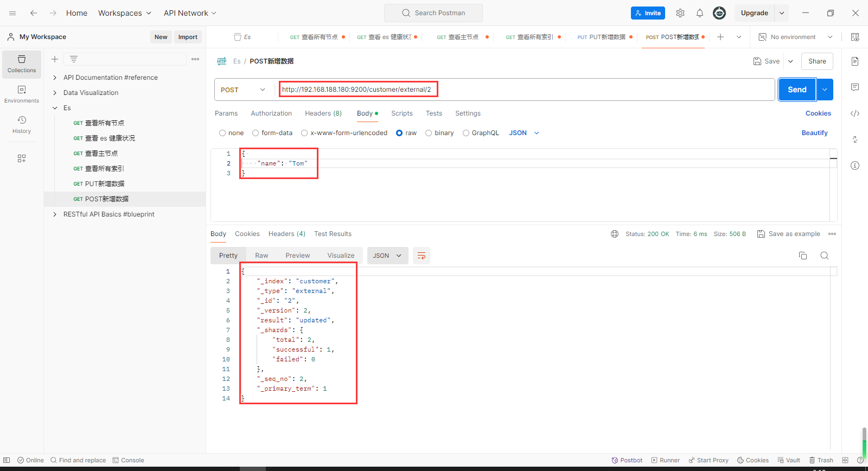Click the Import button
868x471 pixels.
pos(188,37)
